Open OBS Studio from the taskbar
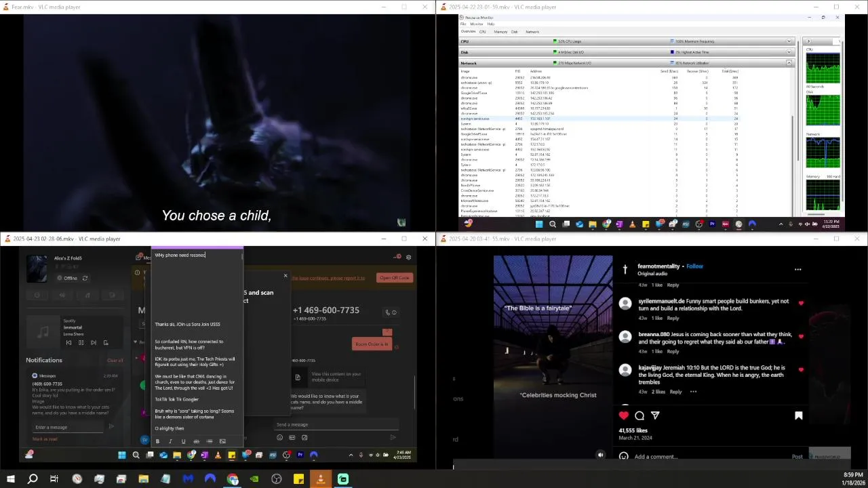The image size is (868, 488). pyautogui.click(x=277, y=479)
